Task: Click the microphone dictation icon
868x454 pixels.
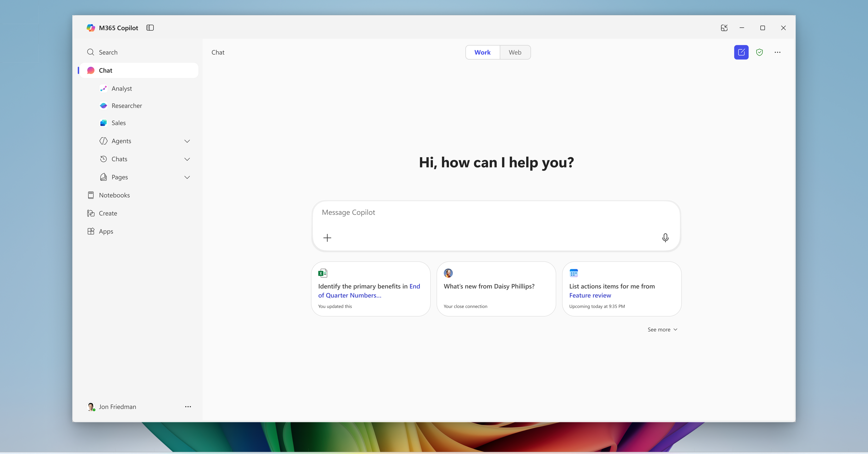Action: 665,238
